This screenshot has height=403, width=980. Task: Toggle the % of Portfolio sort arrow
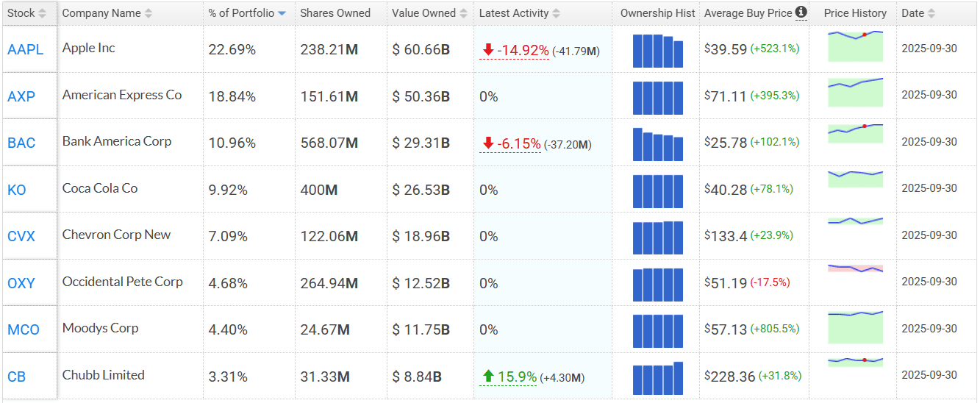click(x=282, y=13)
